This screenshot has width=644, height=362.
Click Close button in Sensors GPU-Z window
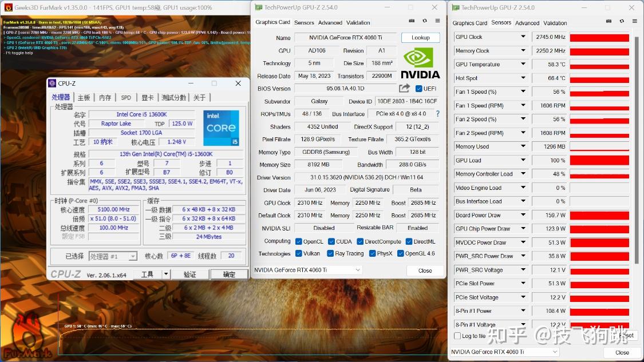622,352
